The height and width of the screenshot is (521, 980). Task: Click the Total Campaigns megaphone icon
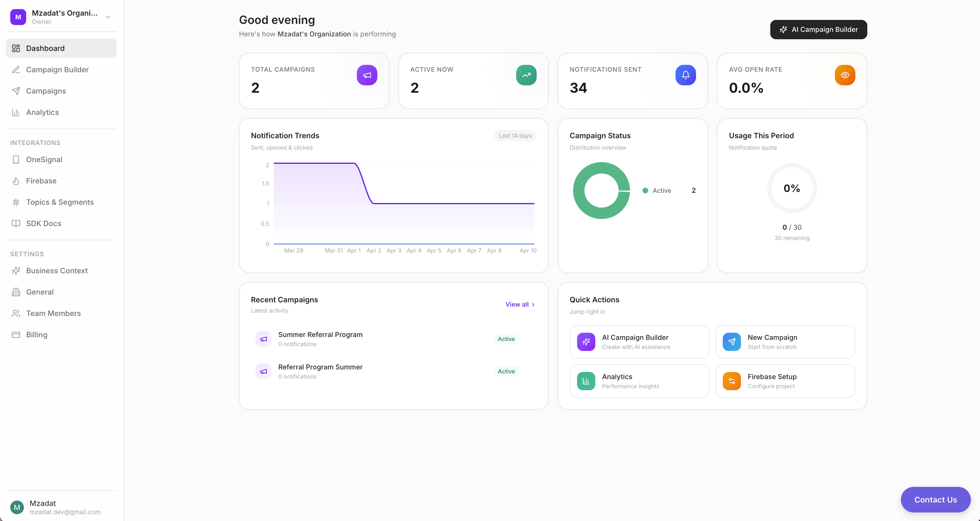(x=367, y=75)
